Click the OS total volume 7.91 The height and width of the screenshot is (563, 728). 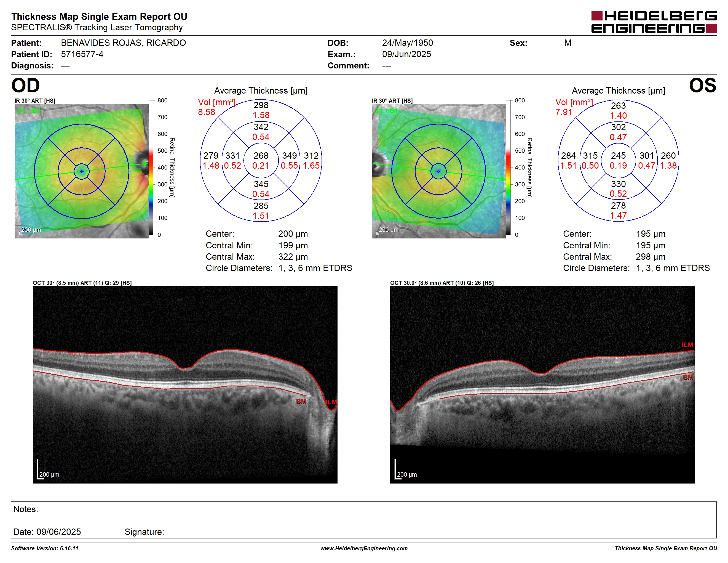click(x=564, y=112)
